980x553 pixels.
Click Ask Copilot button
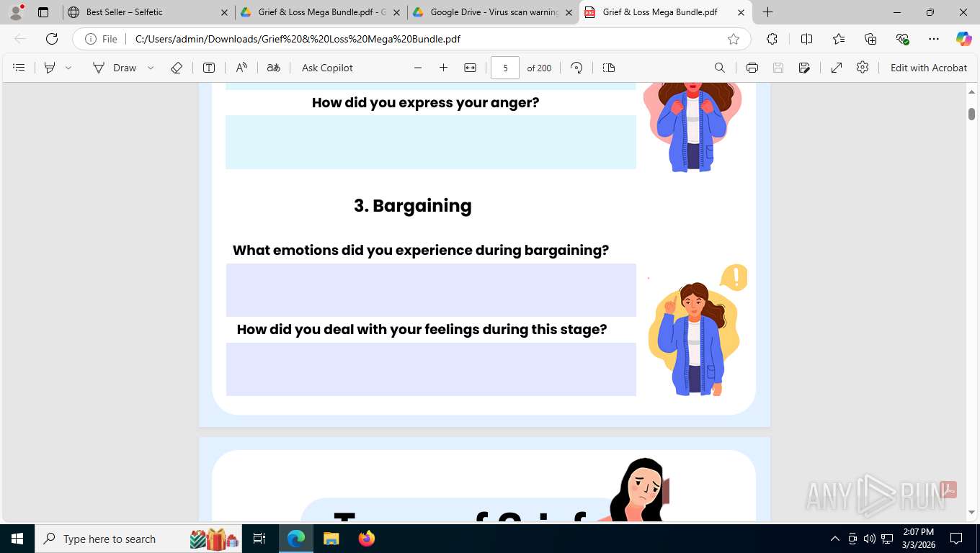(327, 68)
